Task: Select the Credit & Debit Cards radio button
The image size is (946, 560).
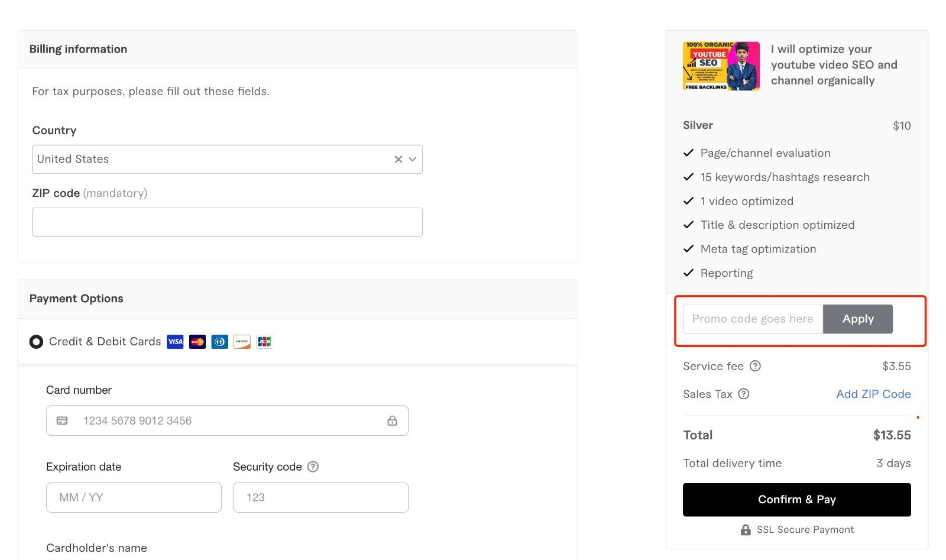Action: [x=35, y=342]
